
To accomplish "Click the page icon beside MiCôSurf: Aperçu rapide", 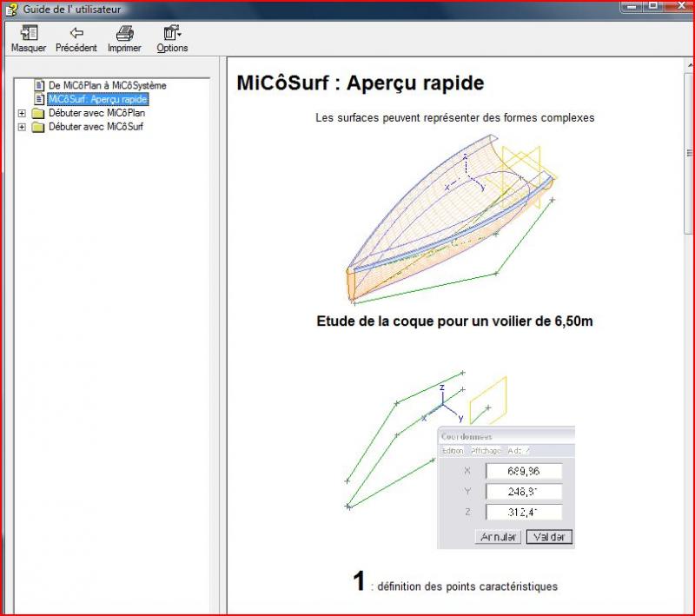I will [x=39, y=99].
